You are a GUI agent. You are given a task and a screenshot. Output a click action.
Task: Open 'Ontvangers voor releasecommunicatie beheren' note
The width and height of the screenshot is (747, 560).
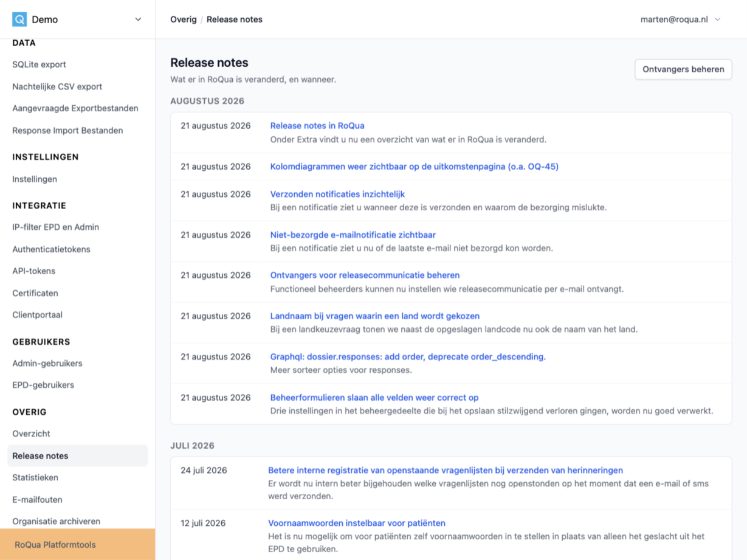point(365,275)
